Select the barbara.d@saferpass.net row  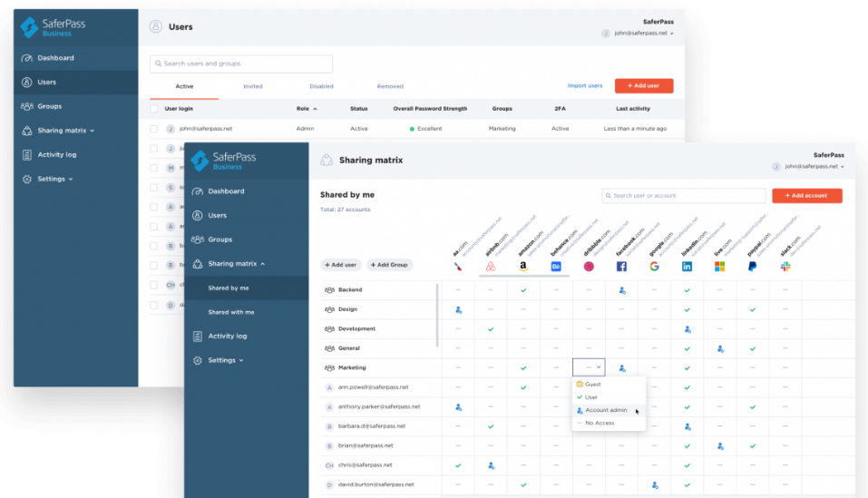[x=372, y=426]
